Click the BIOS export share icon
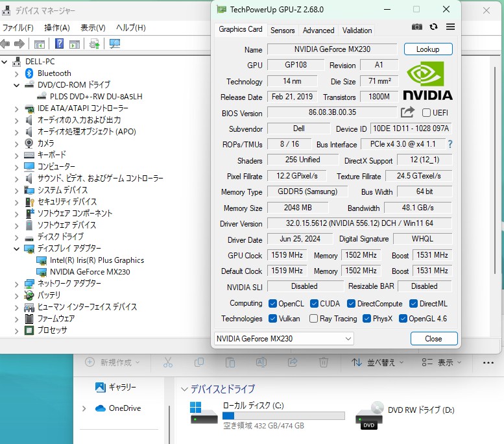The width and height of the screenshot is (504, 444). (407, 112)
